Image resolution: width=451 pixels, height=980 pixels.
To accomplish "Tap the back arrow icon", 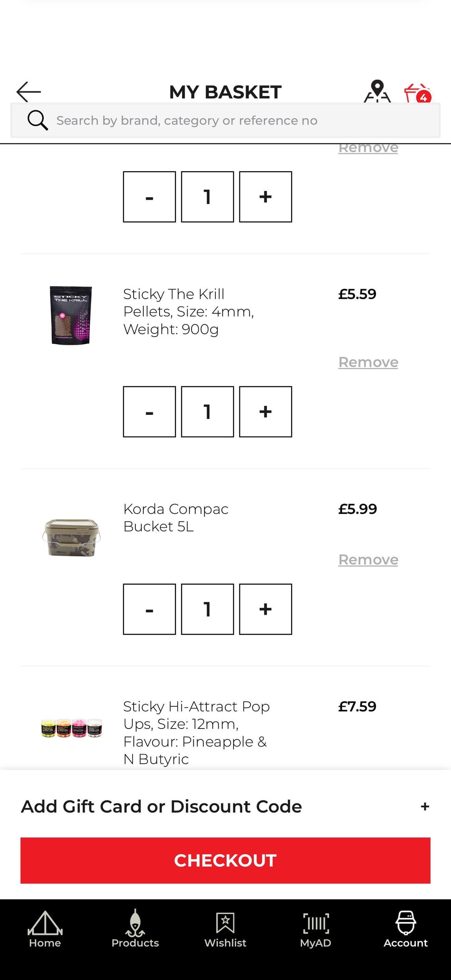I will click(x=28, y=92).
